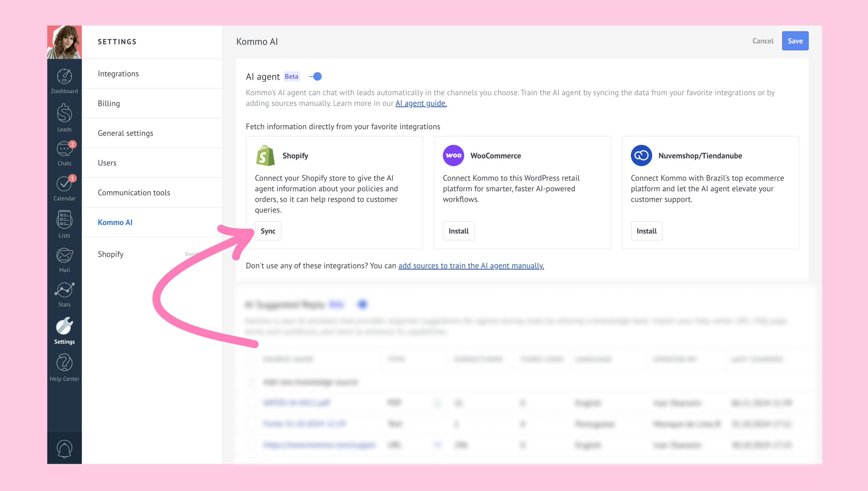868x491 pixels.
Task: Select Kommo AI menu item
Action: coord(152,222)
